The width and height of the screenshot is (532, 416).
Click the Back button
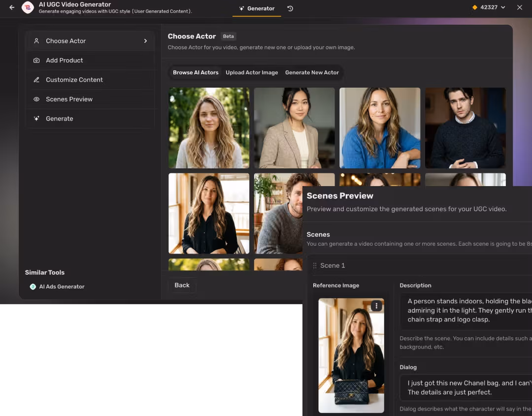pyautogui.click(x=182, y=285)
